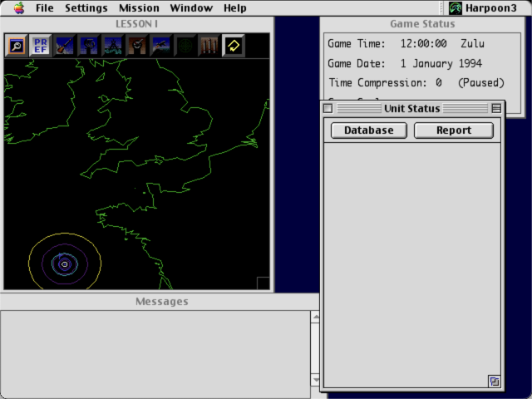Click the dimmed green radar scope icon
Image resolution: width=532 pixels, height=399 pixels.
185,46
